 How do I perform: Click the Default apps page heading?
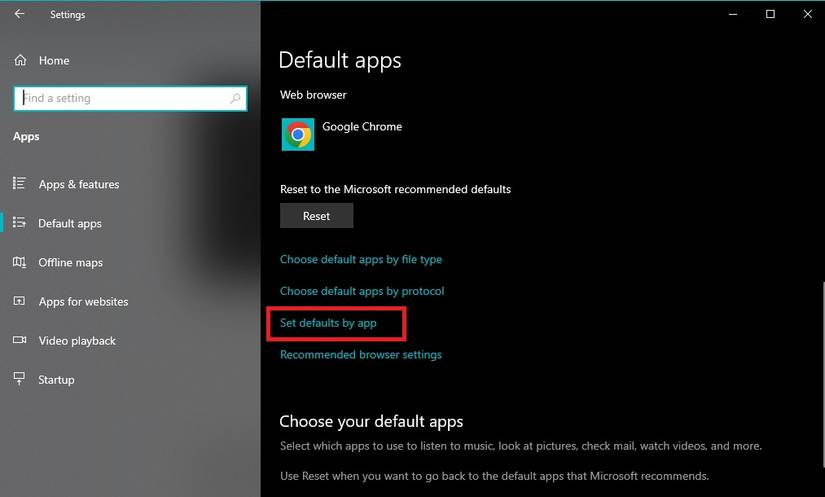pyautogui.click(x=340, y=60)
